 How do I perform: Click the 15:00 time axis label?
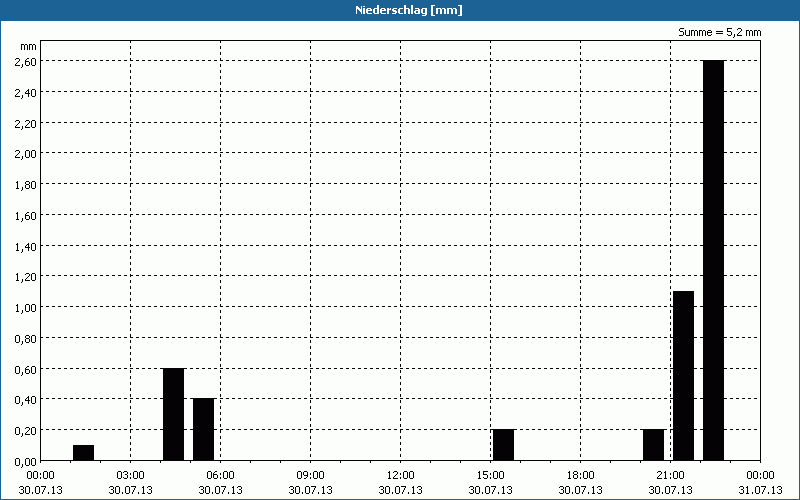490,476
